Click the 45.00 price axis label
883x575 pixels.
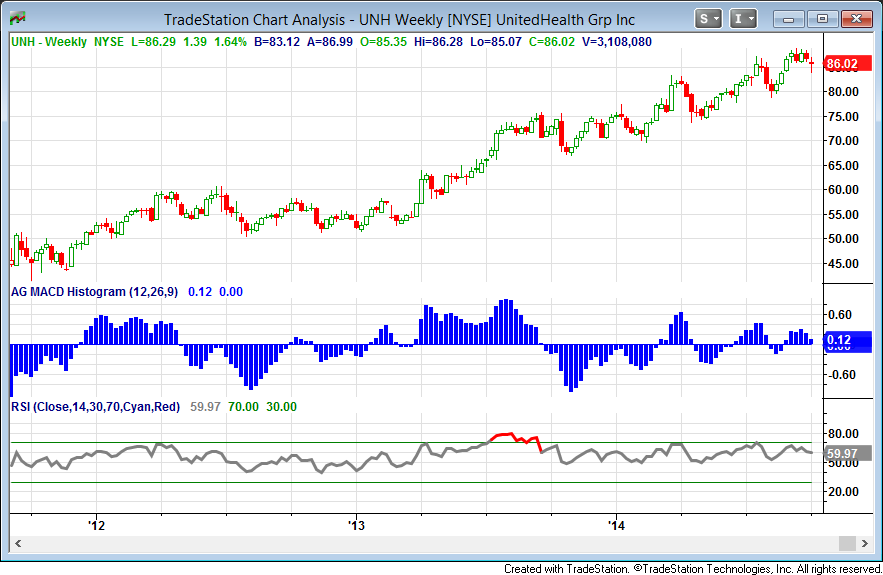[843, 264]
